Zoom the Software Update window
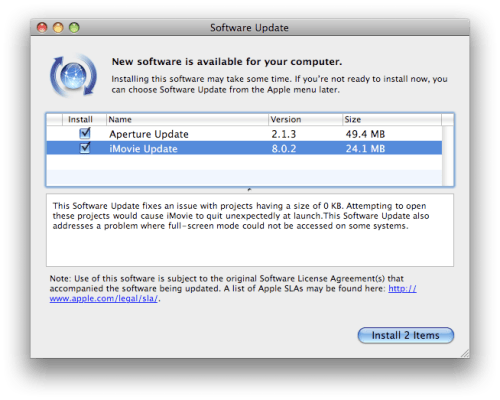The image size is (500, 400). 74,27
